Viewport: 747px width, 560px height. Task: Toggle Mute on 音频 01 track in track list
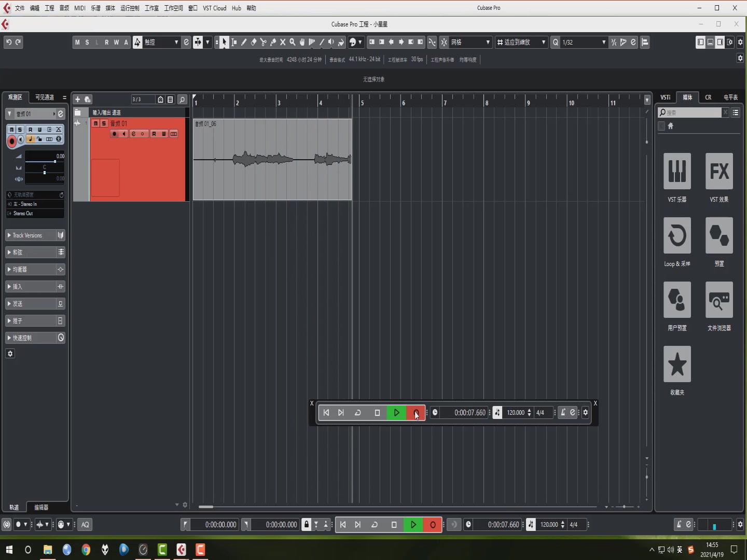(x=95, y=123)
